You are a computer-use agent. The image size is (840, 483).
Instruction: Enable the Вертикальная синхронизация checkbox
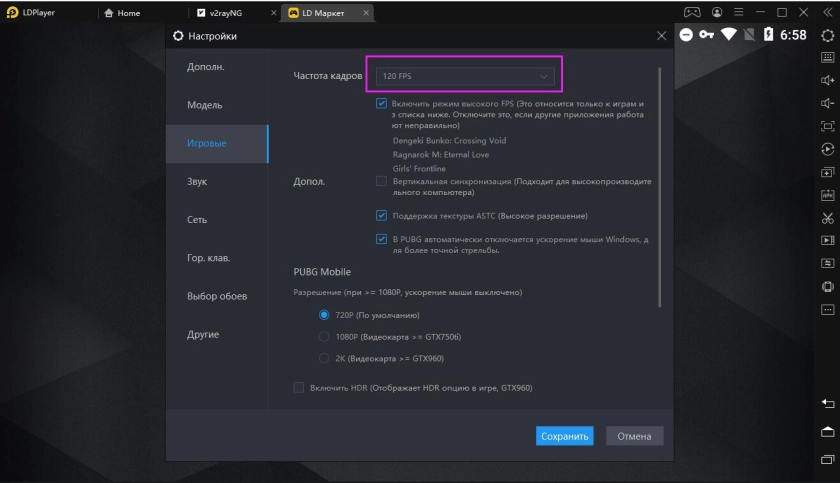coord(381,181)
